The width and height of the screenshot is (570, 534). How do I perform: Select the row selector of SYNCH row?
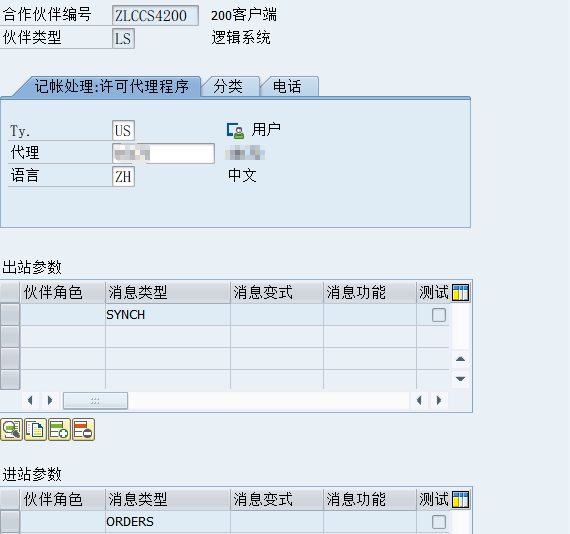10,315
